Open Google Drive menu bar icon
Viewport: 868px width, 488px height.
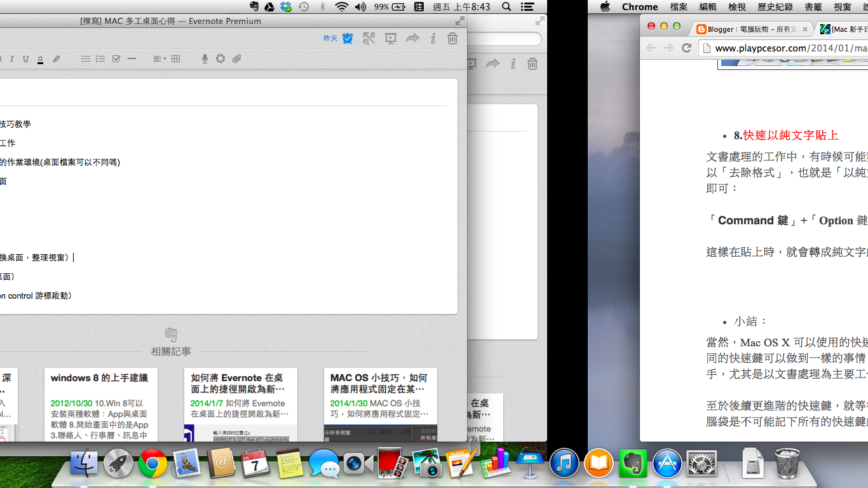coord(270,7)
